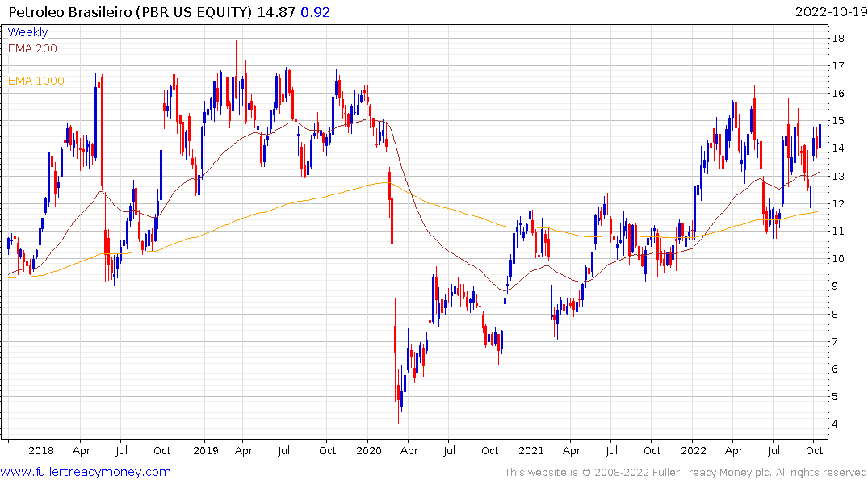Select the 'Petroleo Brasileiro (PBR US EQUITY)' title
This screenshot has width=868, height=484.
(131, 12)
